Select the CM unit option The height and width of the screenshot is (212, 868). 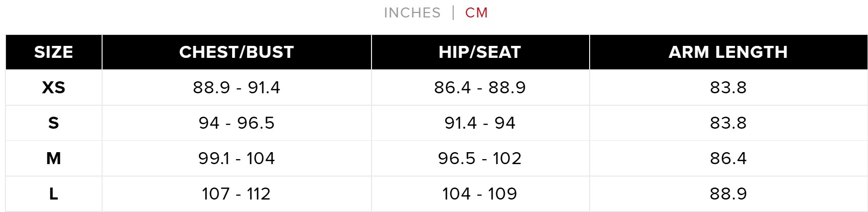click(x=476, y=12)
